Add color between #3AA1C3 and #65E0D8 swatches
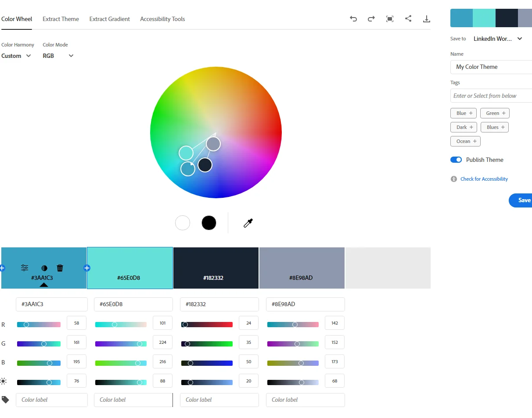Image resolution: width=532 pixels, height=418 pixels. click(x=87, y=268)
